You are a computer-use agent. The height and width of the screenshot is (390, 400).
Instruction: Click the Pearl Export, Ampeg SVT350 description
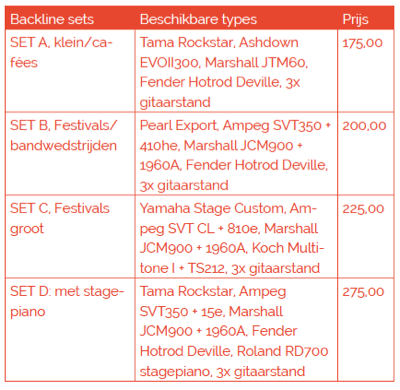236,154
